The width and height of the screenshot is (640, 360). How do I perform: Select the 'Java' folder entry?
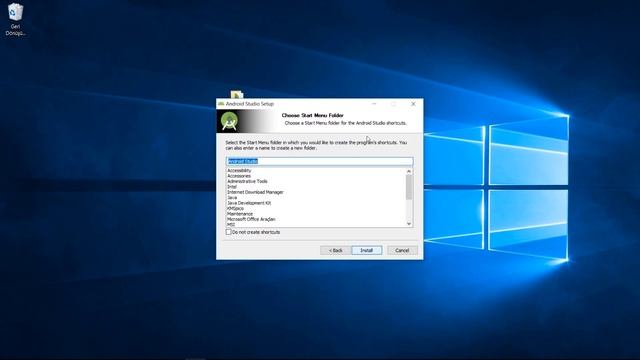tap(232, 198)
